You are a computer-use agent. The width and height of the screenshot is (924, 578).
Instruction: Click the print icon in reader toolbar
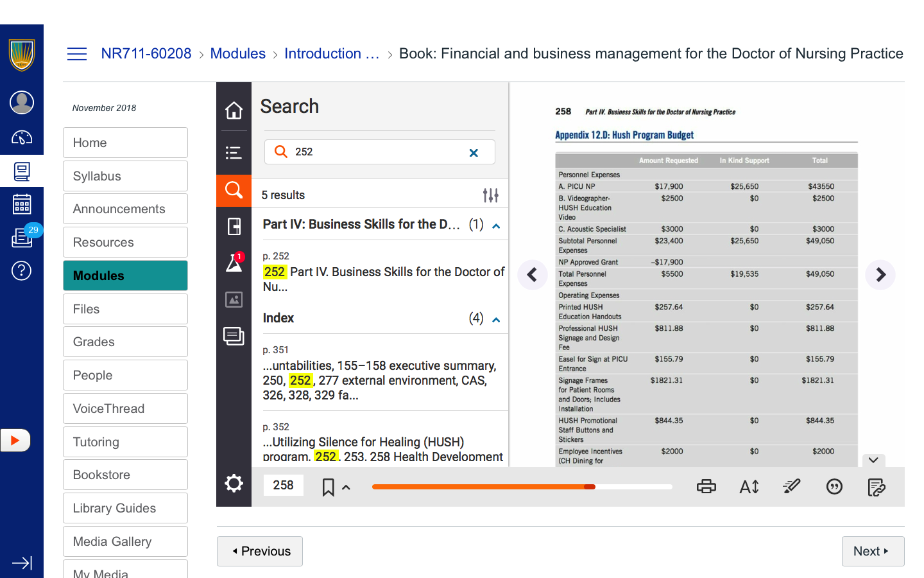point(706,487)
